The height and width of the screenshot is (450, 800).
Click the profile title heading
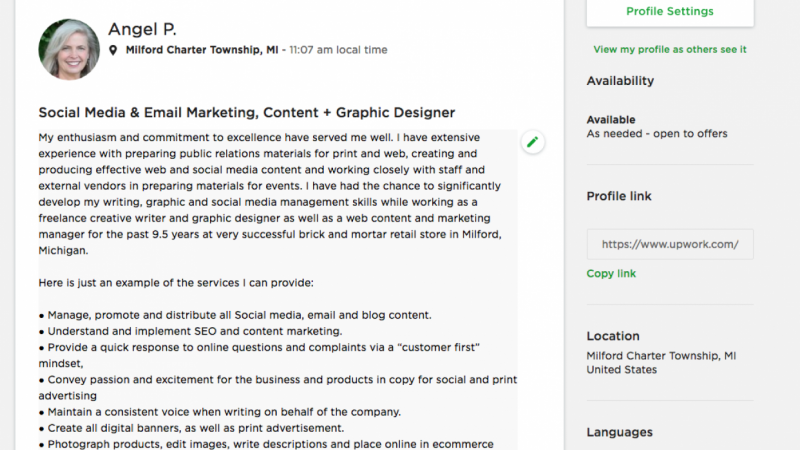(246, 113)
